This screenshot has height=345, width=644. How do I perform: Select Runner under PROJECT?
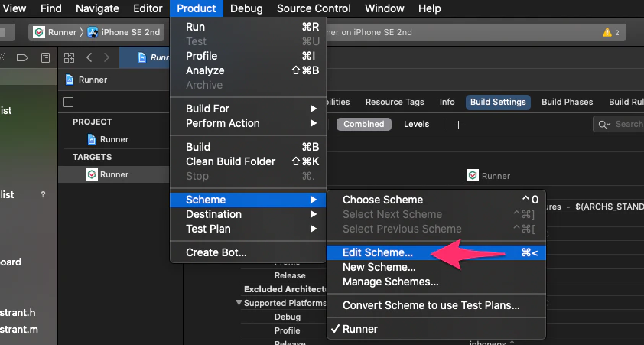109,139
